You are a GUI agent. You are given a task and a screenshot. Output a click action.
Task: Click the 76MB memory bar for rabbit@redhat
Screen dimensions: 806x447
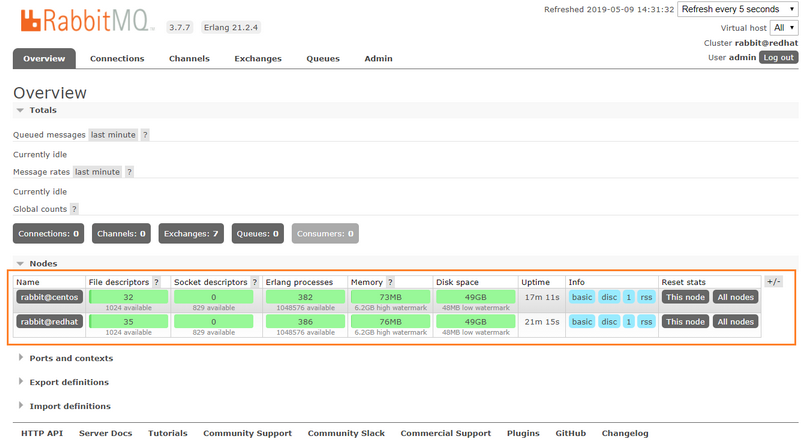pyautogui.click(x=391, y=322)
